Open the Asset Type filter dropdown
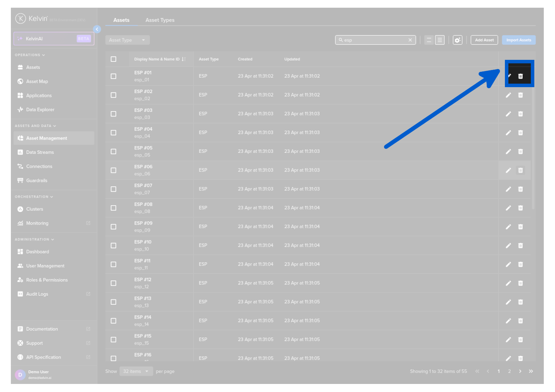 click(127, 40)
